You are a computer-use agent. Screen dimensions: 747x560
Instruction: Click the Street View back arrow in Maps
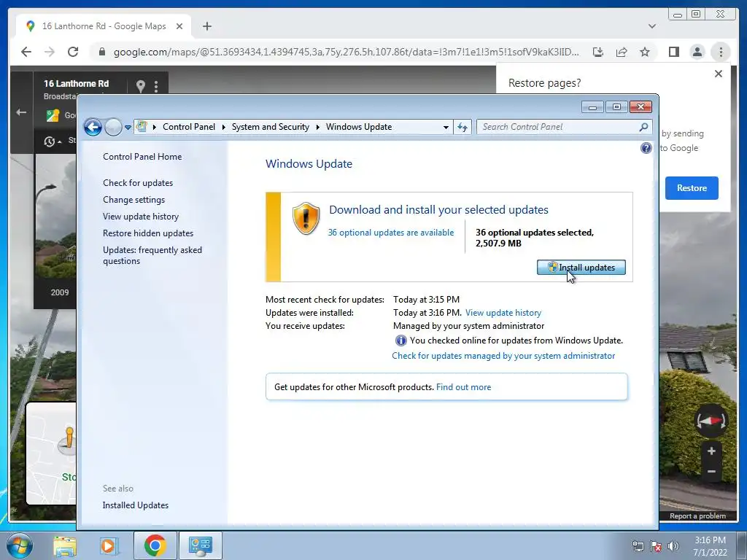21,112
